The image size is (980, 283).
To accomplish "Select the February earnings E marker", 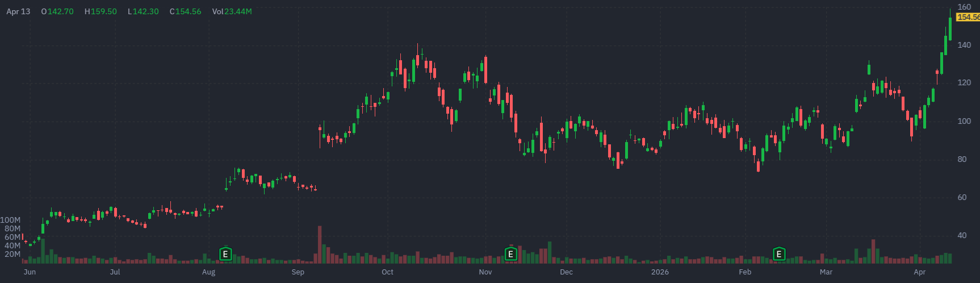I will click(780, 254).
